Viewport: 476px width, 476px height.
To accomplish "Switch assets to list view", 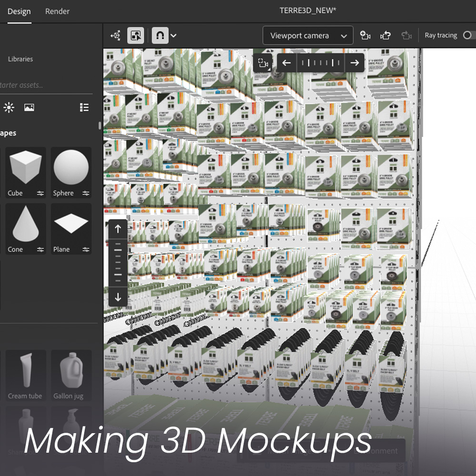I will coord(84,107).
